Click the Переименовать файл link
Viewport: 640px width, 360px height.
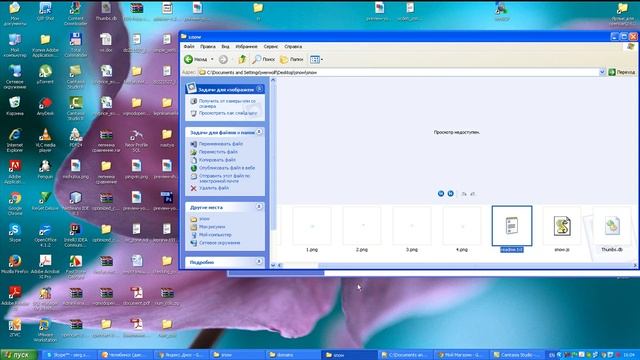[x=220, y=144]
